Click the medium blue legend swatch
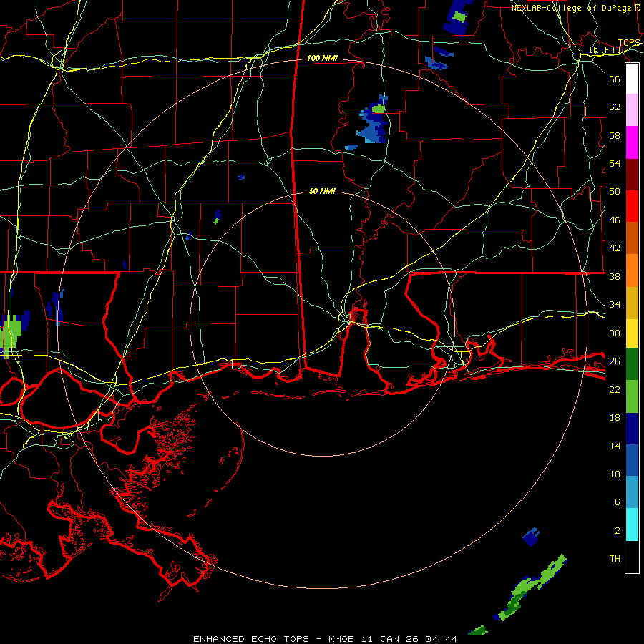 click(x=632, y=460)
